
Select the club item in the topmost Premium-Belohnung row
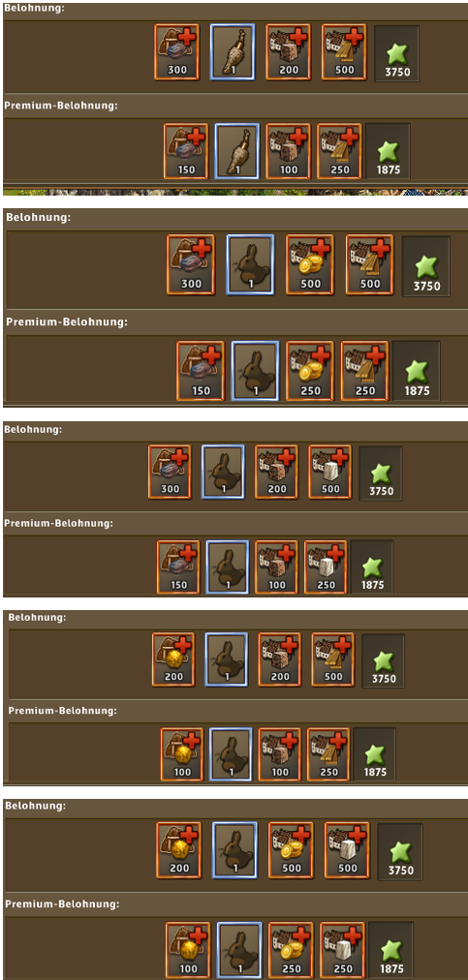click(x=237, y=151)
